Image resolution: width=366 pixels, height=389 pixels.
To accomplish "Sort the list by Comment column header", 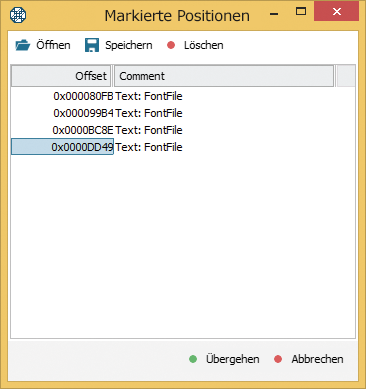I will [224, 76].
